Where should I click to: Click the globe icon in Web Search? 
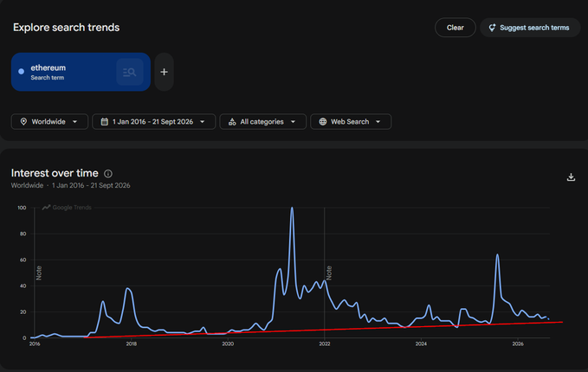(322, 122)
